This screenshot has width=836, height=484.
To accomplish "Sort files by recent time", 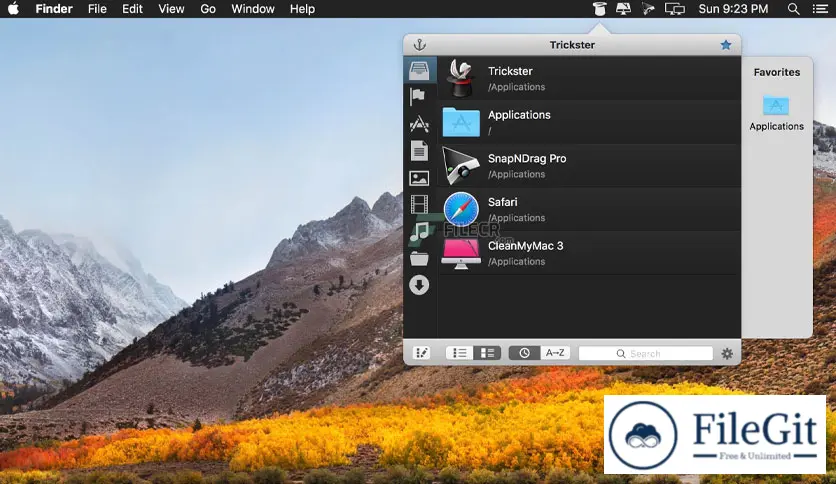I will (x=524, y=353).
